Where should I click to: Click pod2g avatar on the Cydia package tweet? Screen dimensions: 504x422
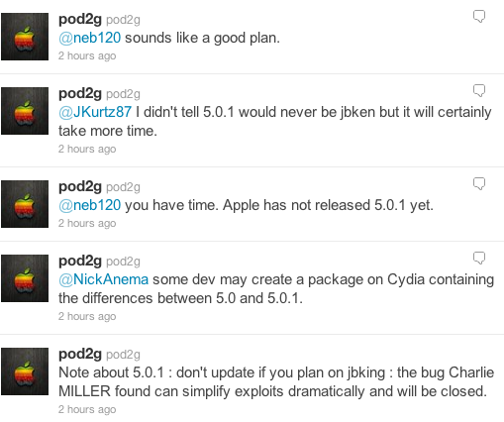(x=25, y=278)
